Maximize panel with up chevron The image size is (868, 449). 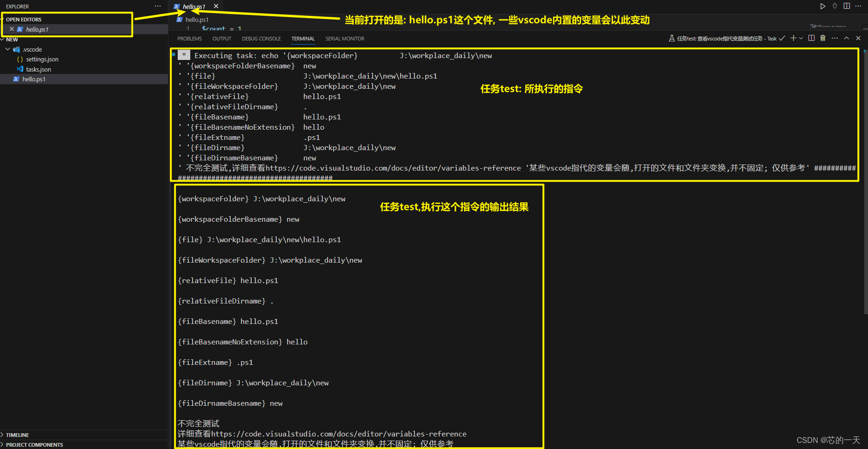(847, 38)
